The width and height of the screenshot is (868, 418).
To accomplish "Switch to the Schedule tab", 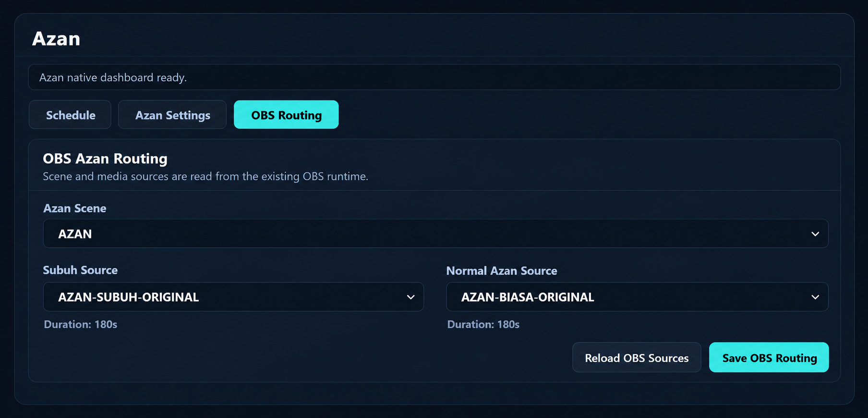I will [x=70, y=115].
